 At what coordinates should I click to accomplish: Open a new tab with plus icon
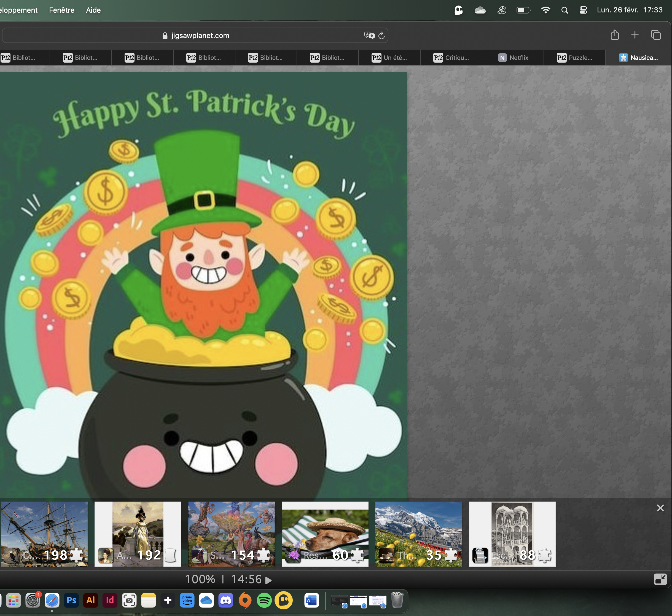tap(635, 35)
